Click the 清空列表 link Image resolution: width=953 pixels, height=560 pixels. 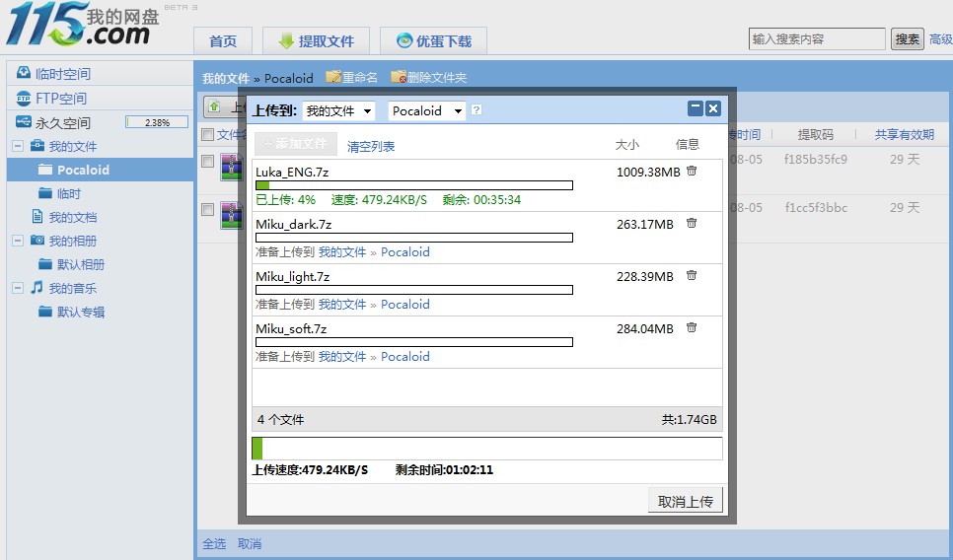pyautogui.click(x=371, y=146)
